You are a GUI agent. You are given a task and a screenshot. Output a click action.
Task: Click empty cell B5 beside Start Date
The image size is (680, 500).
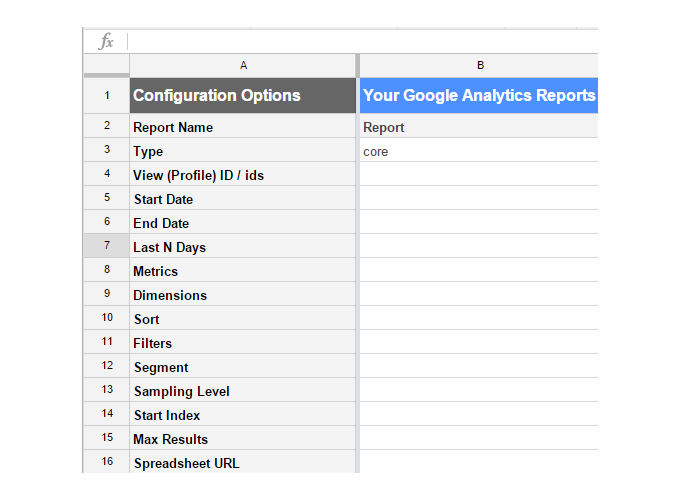click(x=479, y=199)
